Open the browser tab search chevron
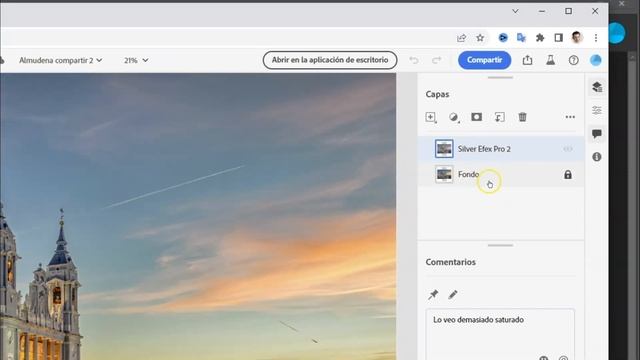Viewport: 640px width, 360px height. [516, 11]
